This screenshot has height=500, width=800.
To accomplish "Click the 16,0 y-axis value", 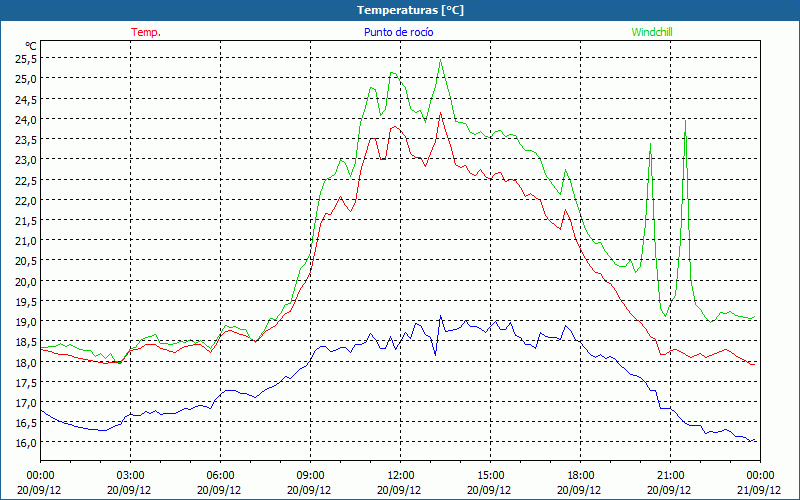I will pyautogui.click(x=26, y=442).
